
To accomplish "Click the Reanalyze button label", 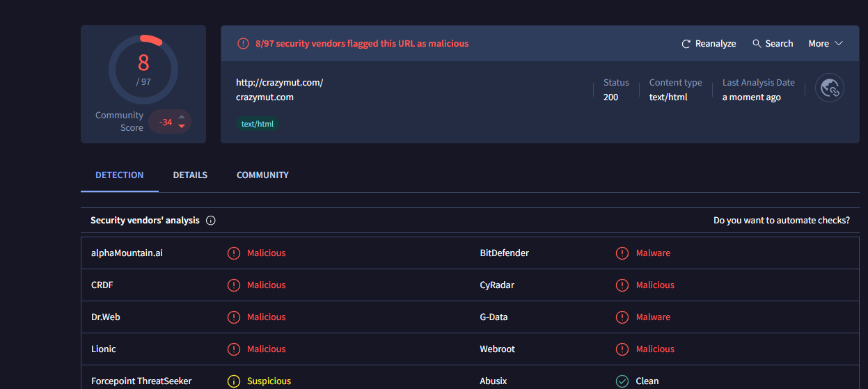I will (x=716, y=43).
